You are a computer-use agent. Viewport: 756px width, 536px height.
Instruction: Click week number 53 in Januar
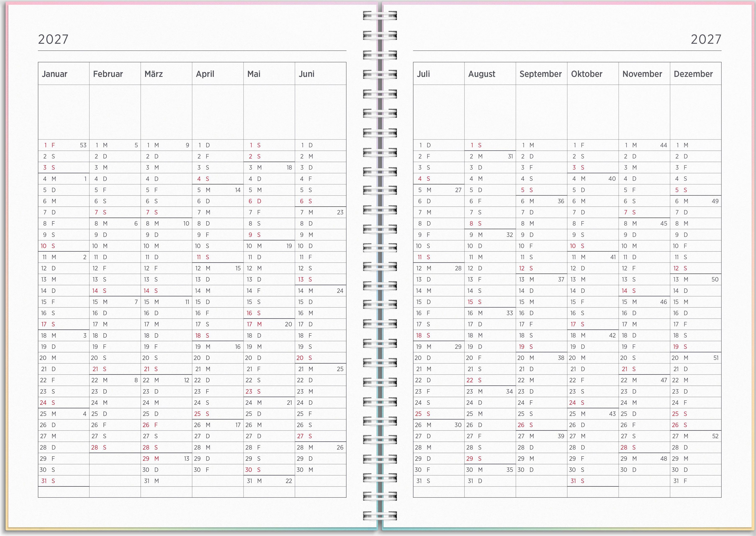(x=83, y=145)
